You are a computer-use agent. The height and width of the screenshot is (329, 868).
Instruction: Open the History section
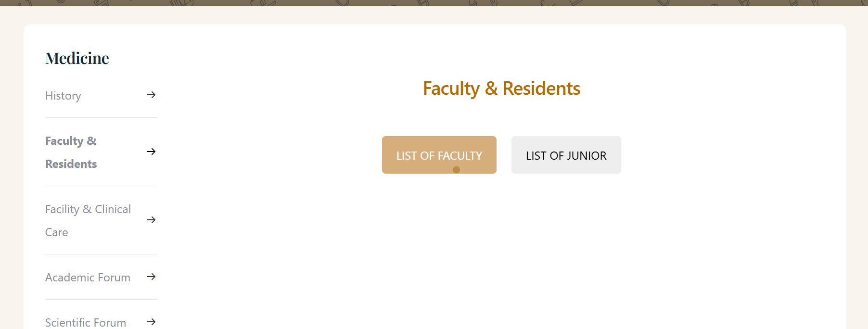pos(63,95)
